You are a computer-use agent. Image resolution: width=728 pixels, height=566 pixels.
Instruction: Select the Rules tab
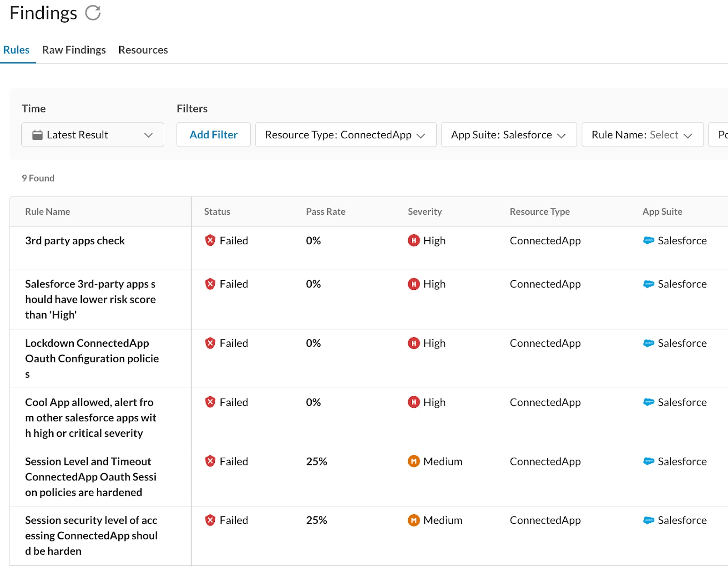[x=16, y=50]
